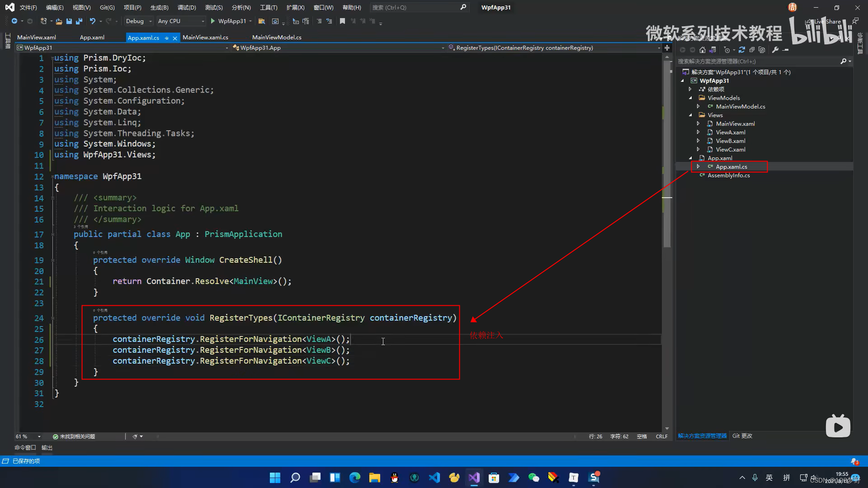Switch to the MainView.xaml tab
This screenshot has width=868, height=488.
(x=37, y=38)
